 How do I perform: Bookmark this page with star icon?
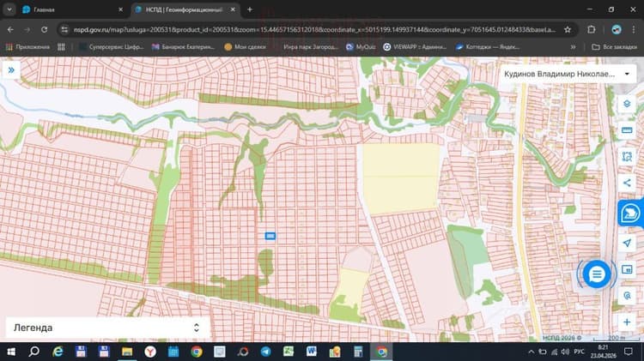click(568, 29)
